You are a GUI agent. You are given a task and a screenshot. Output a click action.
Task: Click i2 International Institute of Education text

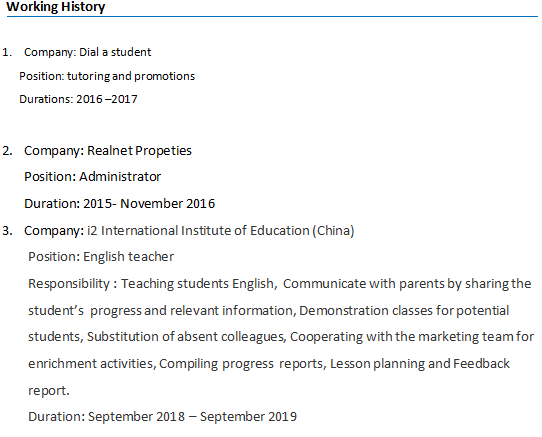[x=198, y=231]
